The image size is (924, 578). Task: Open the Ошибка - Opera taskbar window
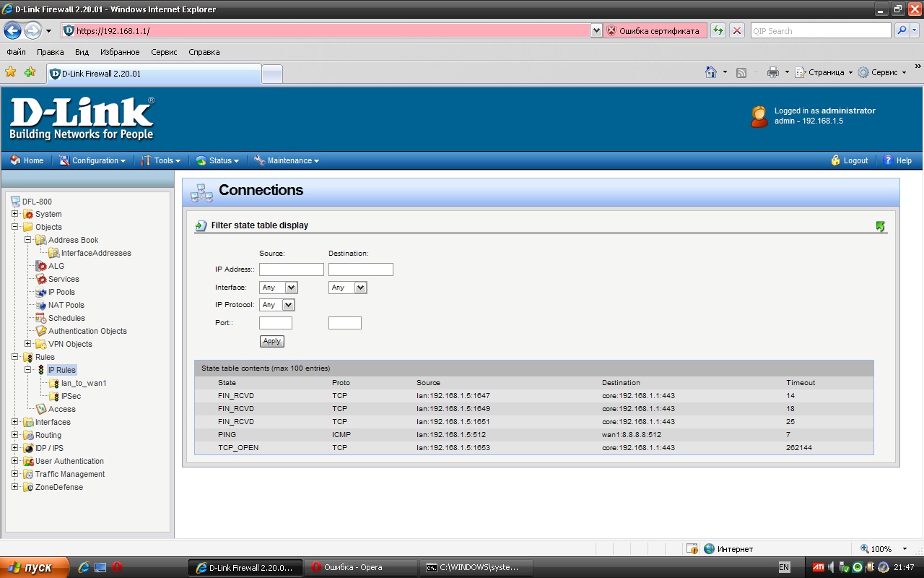(x=361, y=567)
